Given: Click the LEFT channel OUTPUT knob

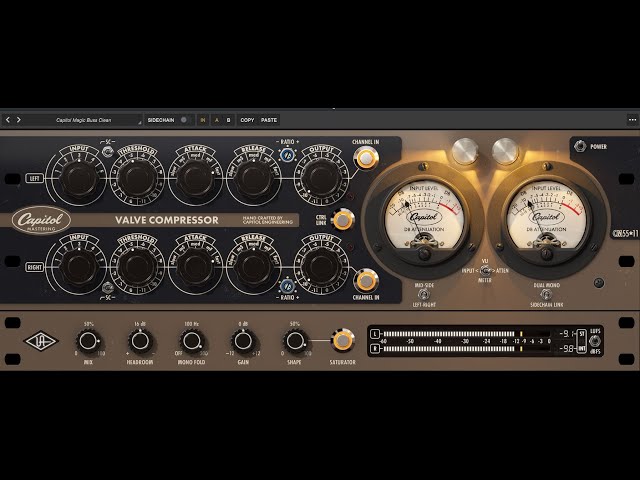Looking at the screenshot, I should click(321, 179).
